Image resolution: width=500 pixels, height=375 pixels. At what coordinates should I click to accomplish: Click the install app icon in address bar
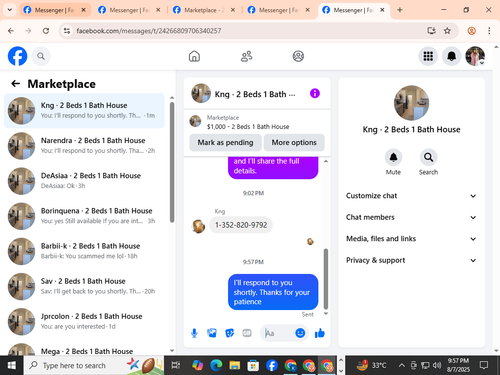coord(431,31)
